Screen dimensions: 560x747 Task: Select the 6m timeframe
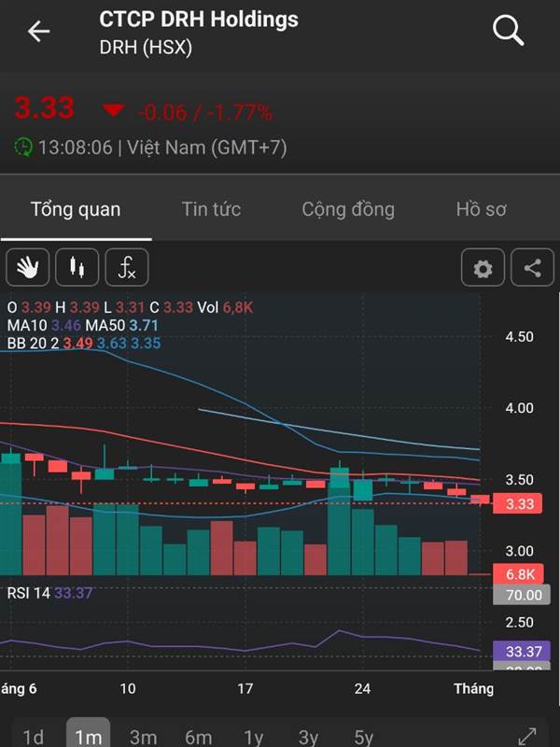point(199,737)
